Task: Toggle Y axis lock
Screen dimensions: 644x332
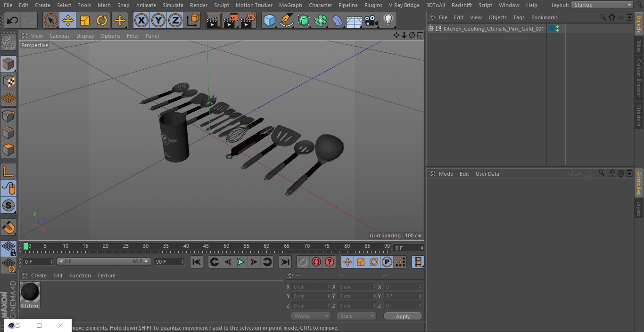Action: (158, 20)
